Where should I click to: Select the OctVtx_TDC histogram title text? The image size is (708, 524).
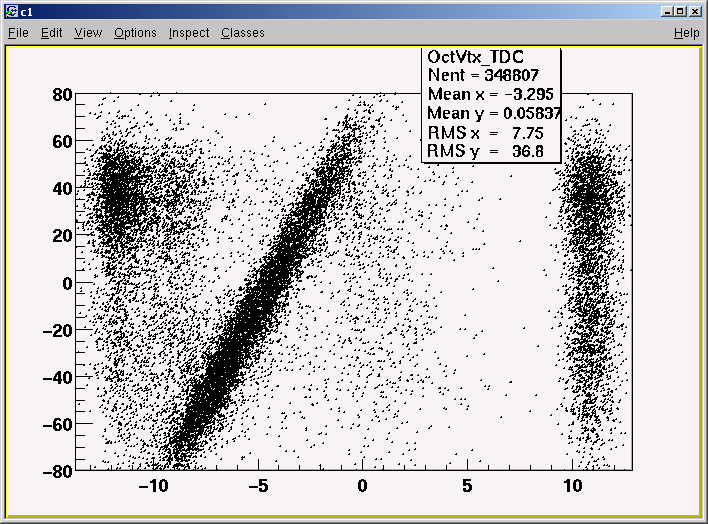coord(475,57)
